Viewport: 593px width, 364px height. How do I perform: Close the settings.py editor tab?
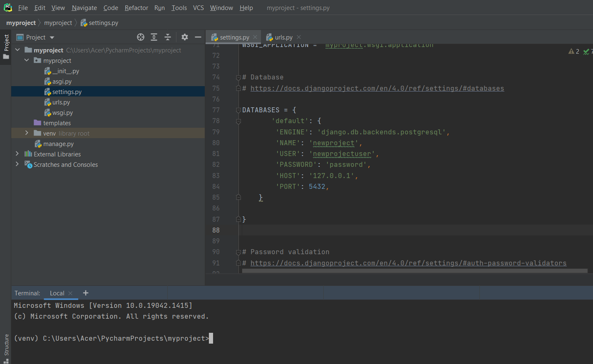click(x=255, y=37)
